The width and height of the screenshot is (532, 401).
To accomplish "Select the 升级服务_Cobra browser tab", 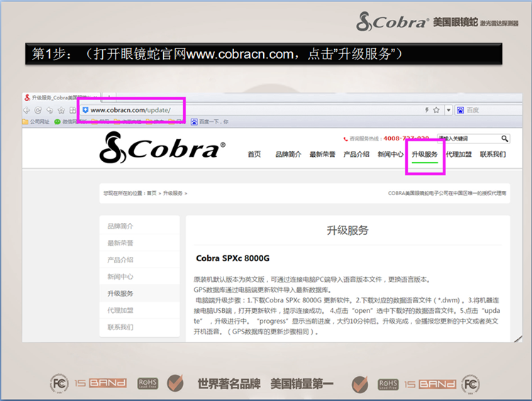I will tap(61, 98).
